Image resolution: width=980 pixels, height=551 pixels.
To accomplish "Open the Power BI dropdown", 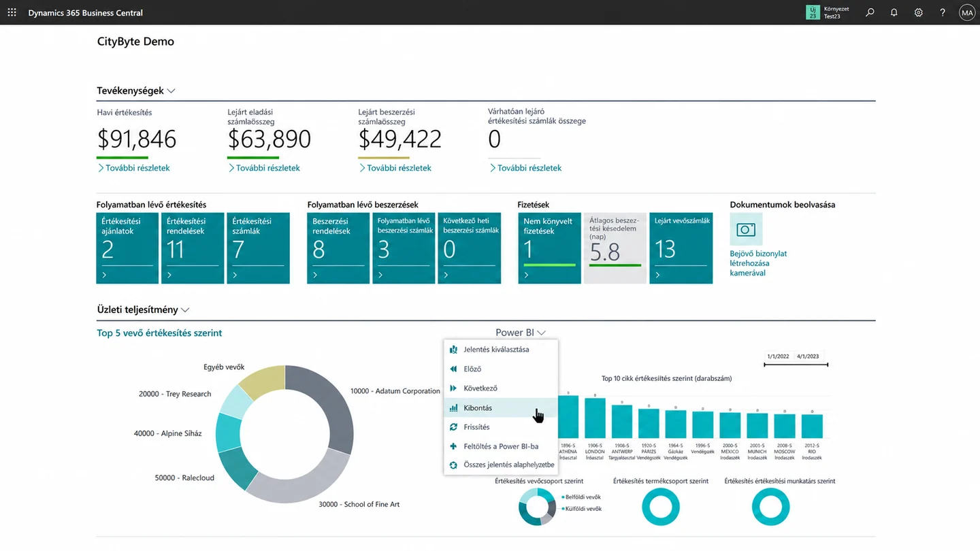I will coord(521,333).
